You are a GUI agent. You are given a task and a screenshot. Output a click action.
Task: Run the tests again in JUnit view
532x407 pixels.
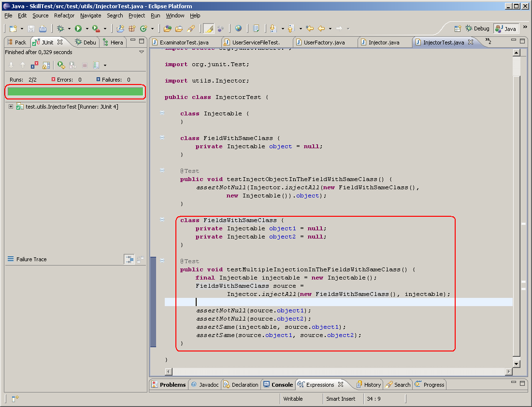(60, 65)
